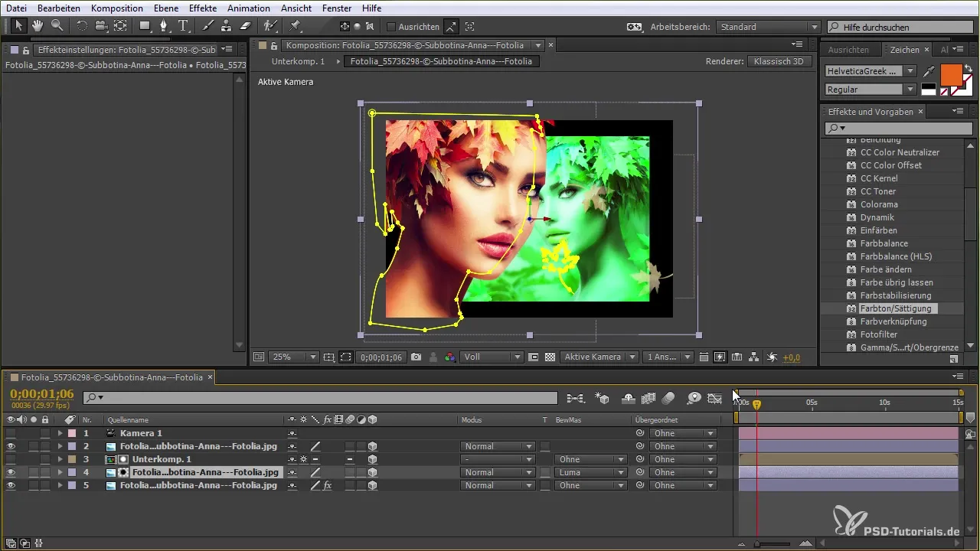Select the Zoom magnifier tool

57,25
